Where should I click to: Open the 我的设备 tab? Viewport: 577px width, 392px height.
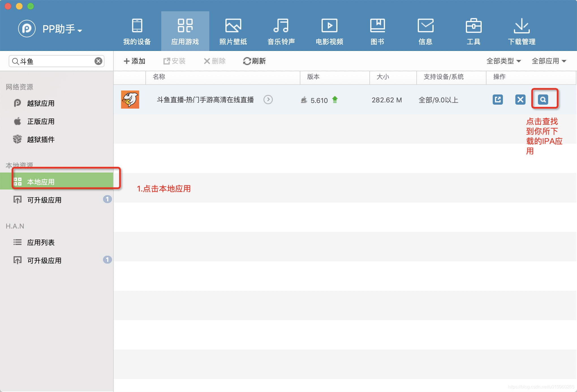(137, 32)
